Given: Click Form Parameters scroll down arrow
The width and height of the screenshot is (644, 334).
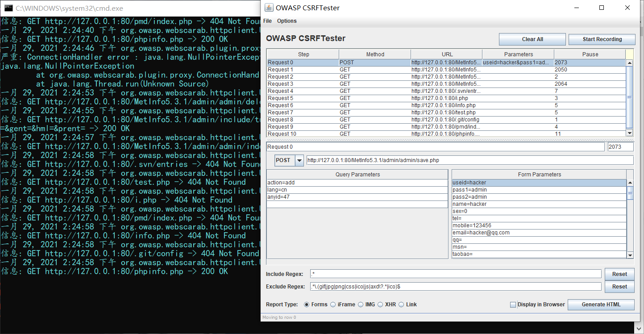Looking at the screenshot, I should point(630,255).
